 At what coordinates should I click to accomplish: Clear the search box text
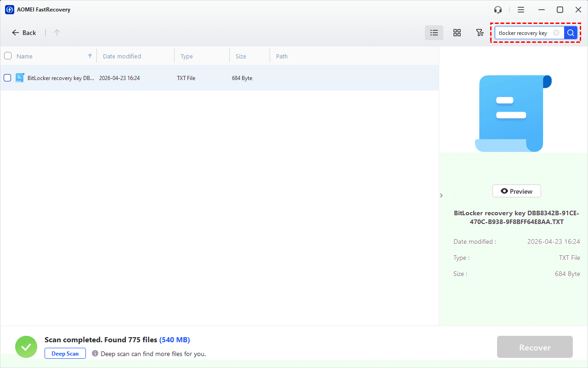pyautogui.click(x=556, y=33)
